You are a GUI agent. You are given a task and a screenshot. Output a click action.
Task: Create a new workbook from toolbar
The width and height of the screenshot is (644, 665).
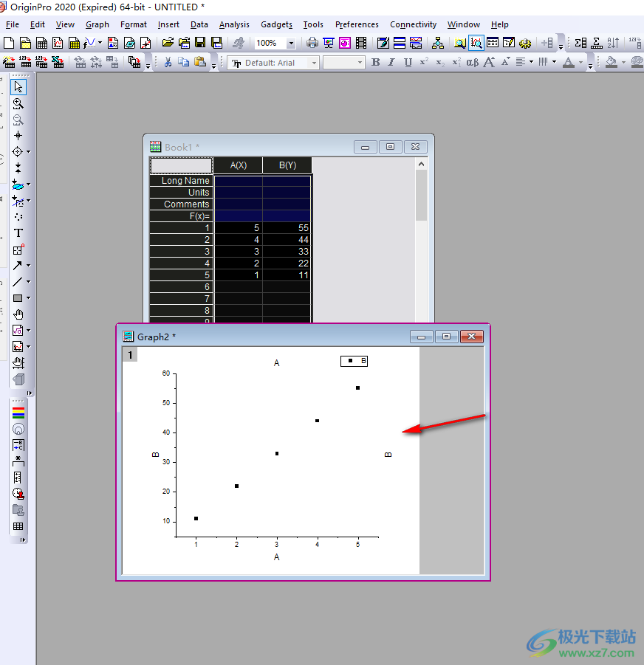click(41, 43)
